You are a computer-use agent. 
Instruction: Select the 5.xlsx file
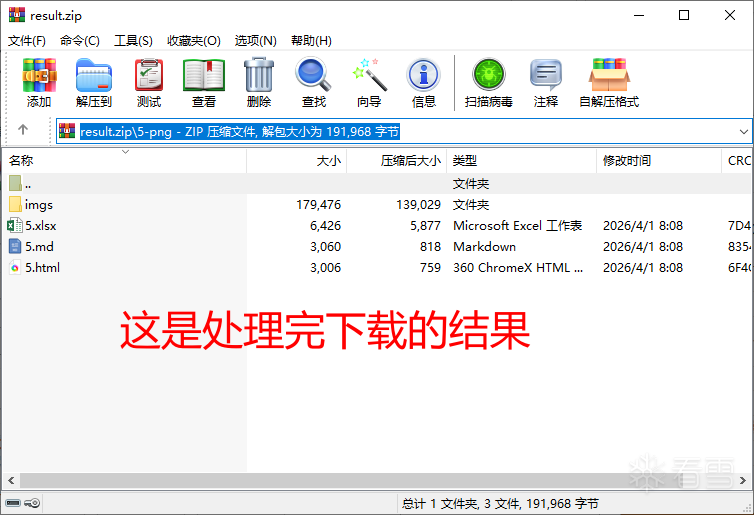click(x=41, y=226)
